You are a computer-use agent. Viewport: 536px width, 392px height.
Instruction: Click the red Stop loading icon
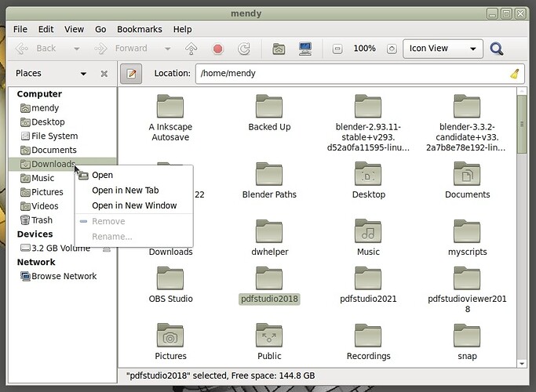pos(217,49)
